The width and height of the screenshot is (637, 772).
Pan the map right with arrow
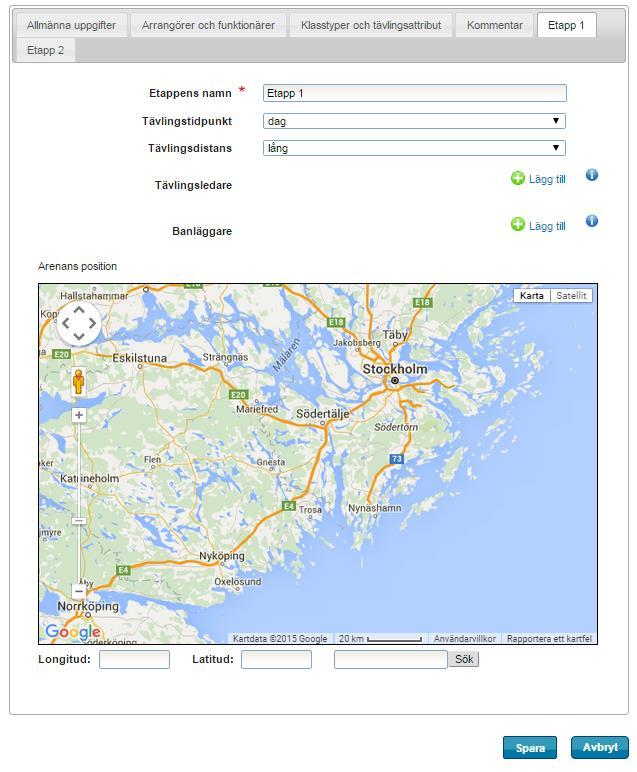92,323
